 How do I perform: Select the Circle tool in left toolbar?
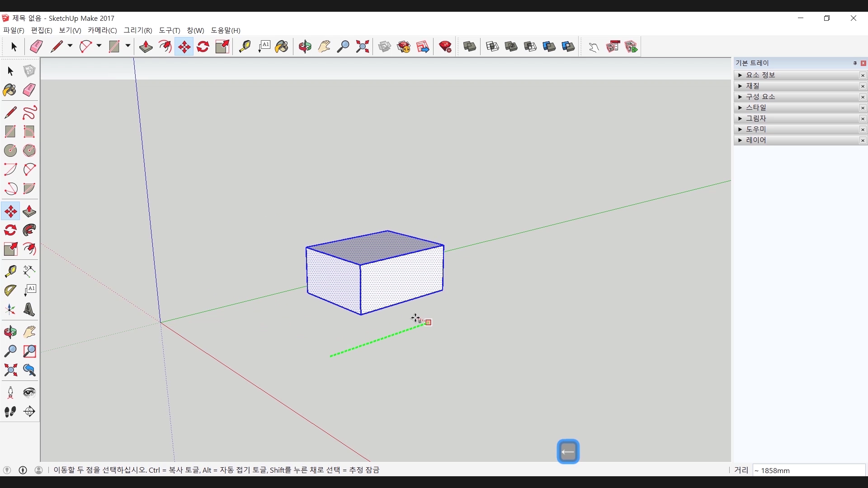[10, 150]
